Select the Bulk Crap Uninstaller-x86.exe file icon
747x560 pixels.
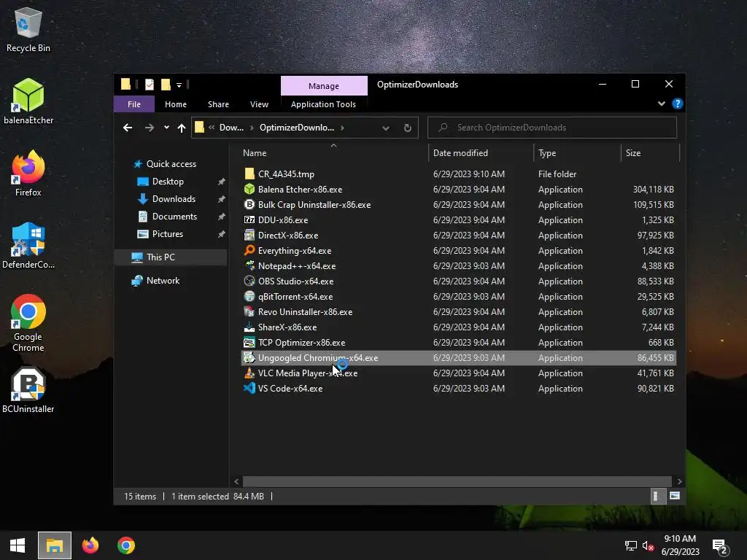pyautogui.click(x=249, y=204)
